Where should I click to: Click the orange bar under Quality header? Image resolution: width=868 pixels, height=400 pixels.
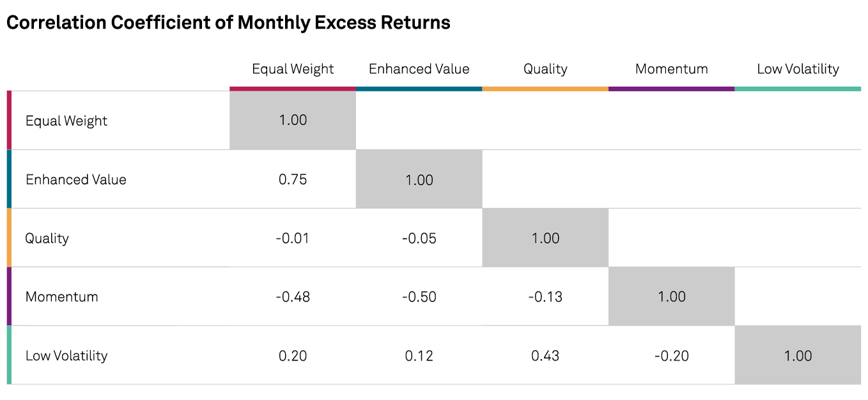[x=545, y=88]
